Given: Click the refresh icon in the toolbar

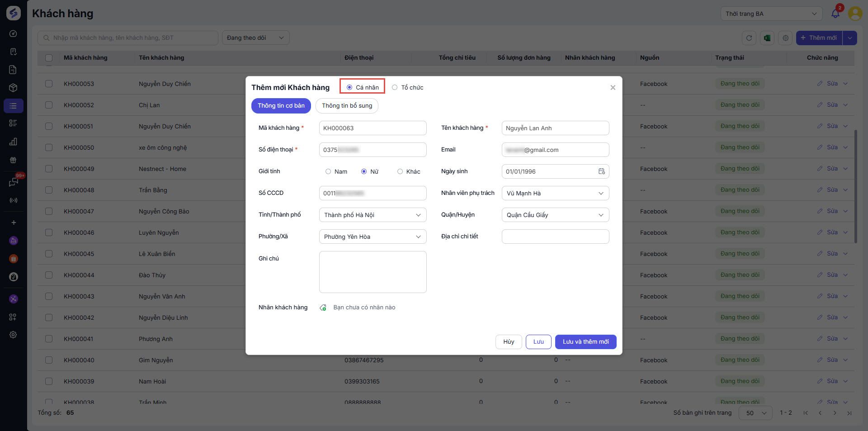Looking at the screenshot, I should 749,38.
